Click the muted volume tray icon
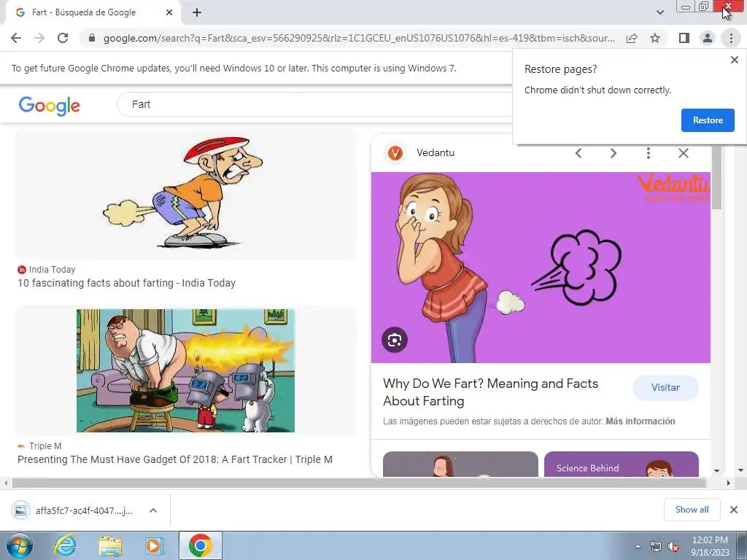Image resolution: width=747 pixels, height=560 pixels. point(673,547)
